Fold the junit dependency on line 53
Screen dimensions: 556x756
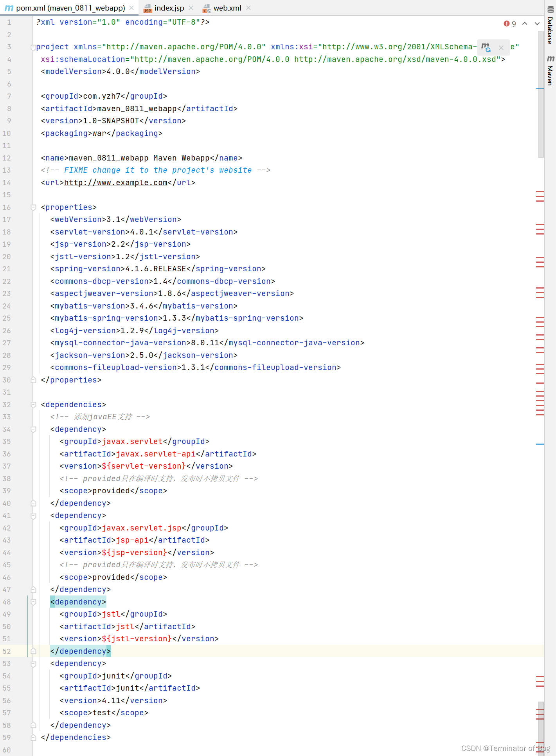[33, 664]
